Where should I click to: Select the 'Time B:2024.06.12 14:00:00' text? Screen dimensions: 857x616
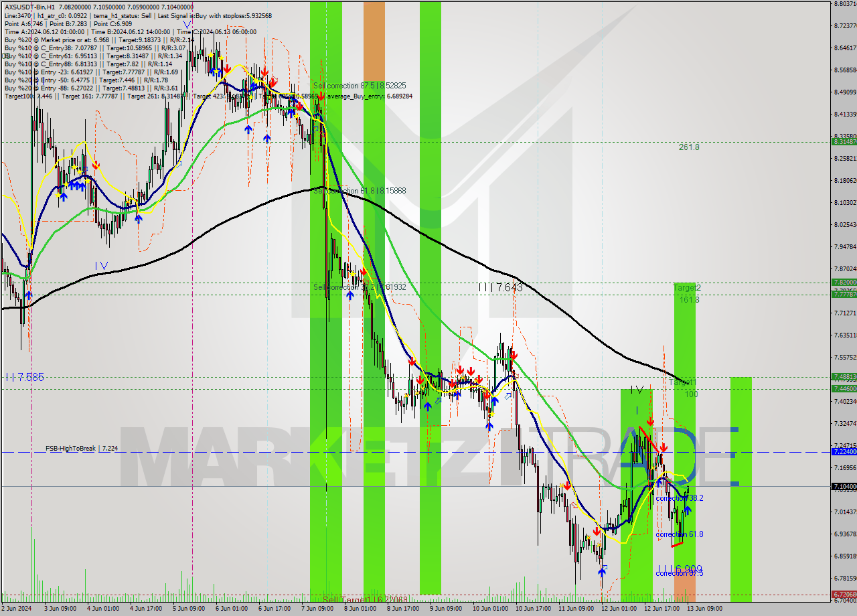coord(130,31)
